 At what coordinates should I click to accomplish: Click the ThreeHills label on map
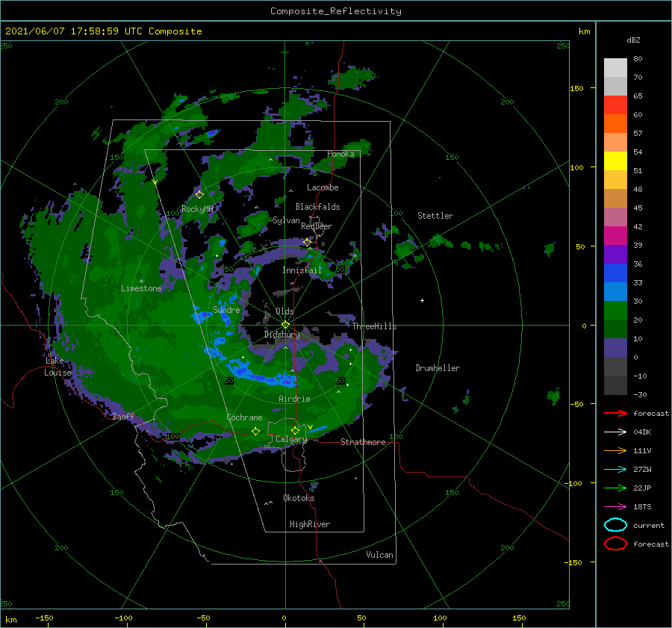point(374,326)
